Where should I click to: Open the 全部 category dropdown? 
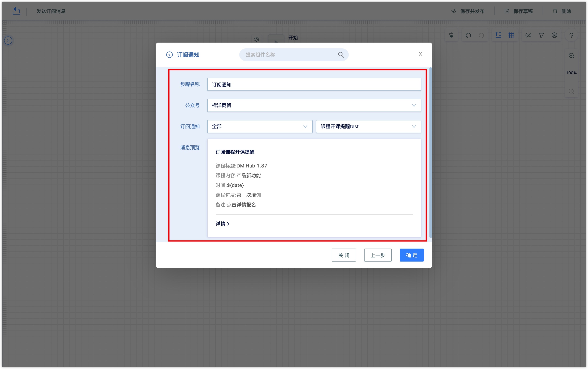[260, 127]
